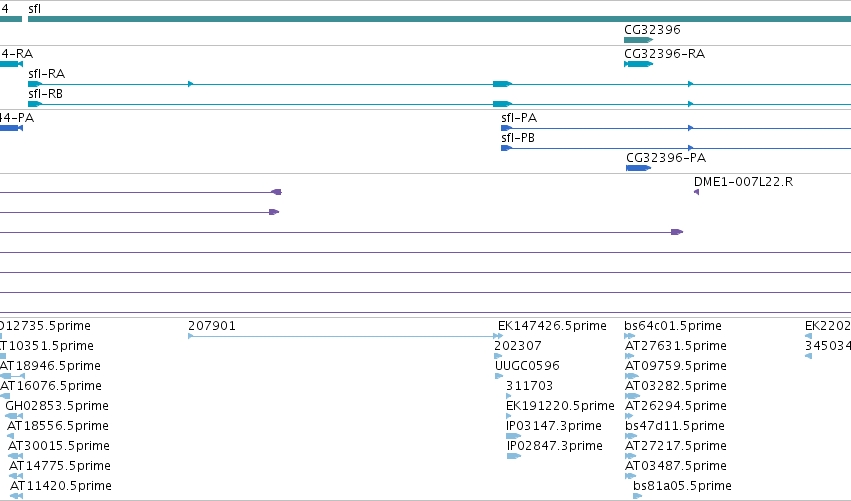This screenshot has height=501, width=851.
Task: Click AT18946.5prime label
Action: [x=50, y=366]
